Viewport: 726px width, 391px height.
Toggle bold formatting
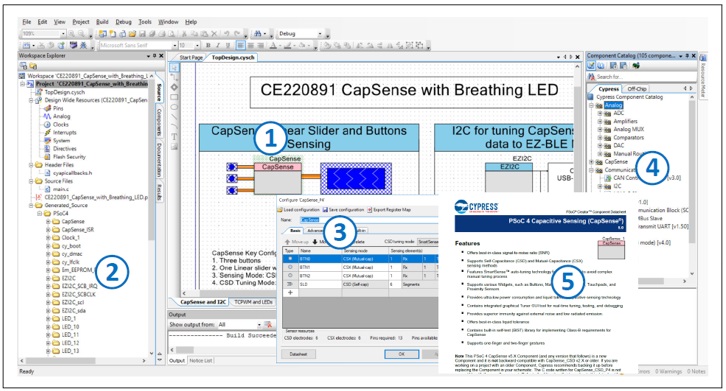(x=208, y=45)
